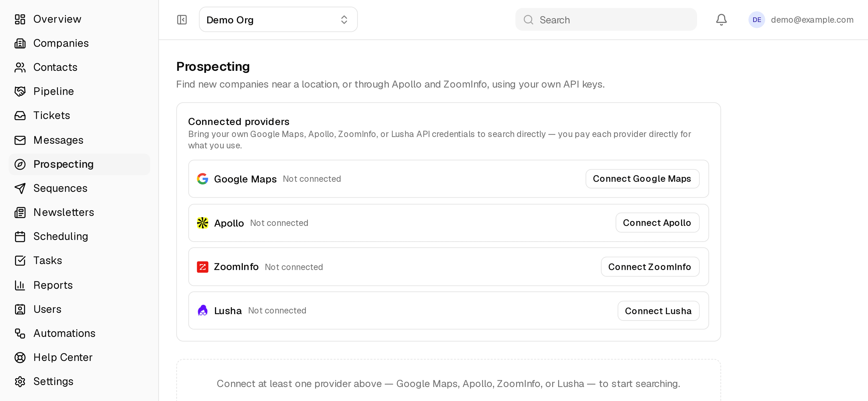
Task: Click the DE user avatar
Action: tap(757, 19)
